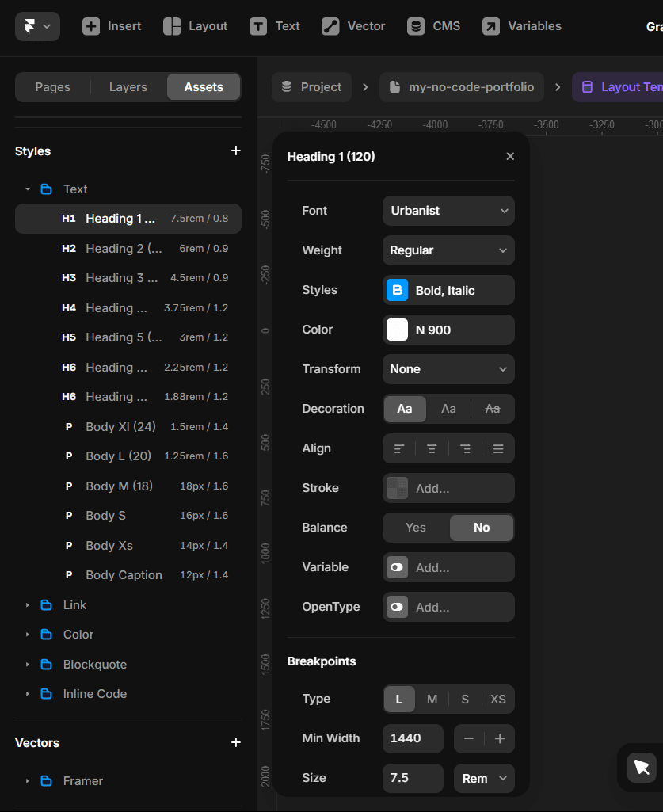
Task: Click the Project breadcrumb
Action: click(x=311, y=87)
